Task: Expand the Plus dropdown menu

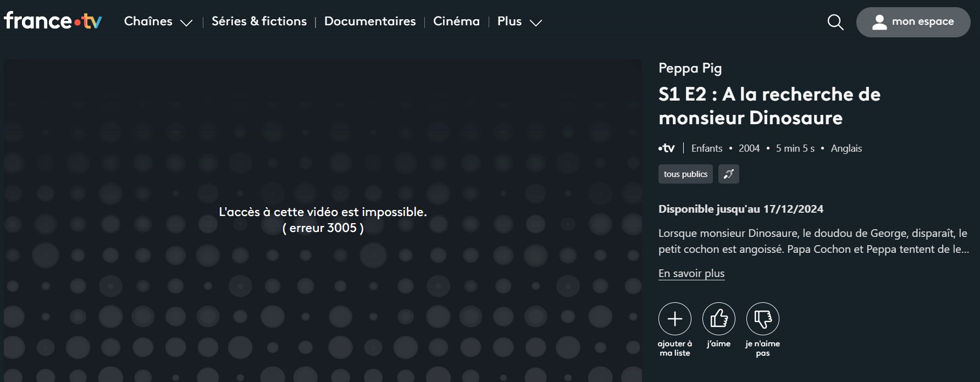Action: (x=519, y=21)
